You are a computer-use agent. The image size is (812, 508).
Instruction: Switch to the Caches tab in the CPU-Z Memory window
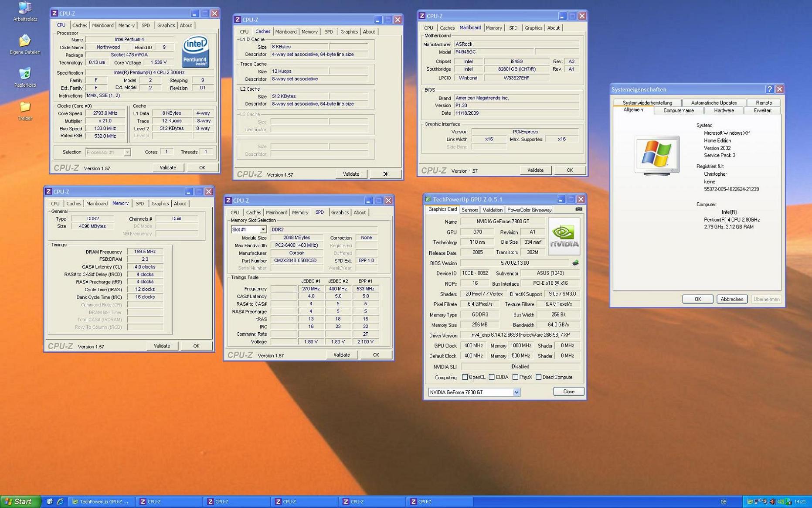click(74, 204)
